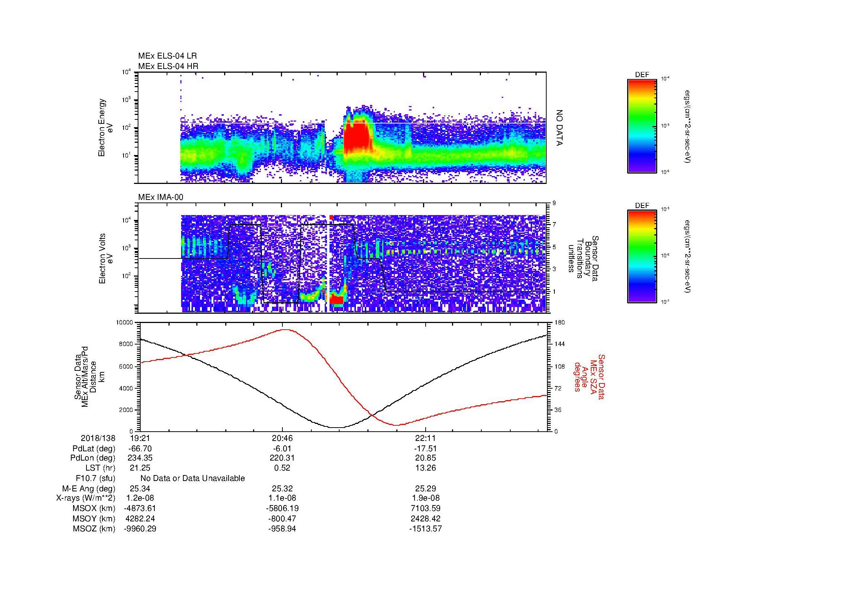The height and width of the screenshot is (613, 868).
Task: Click the MSOX value '-4873.61'
Action: pyautogui.click(x=140, y=508)
